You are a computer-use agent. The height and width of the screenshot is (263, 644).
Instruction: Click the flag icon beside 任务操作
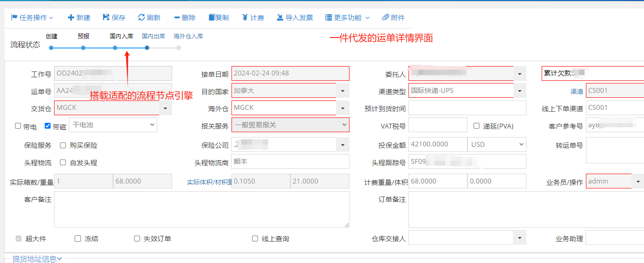(14, 17)
